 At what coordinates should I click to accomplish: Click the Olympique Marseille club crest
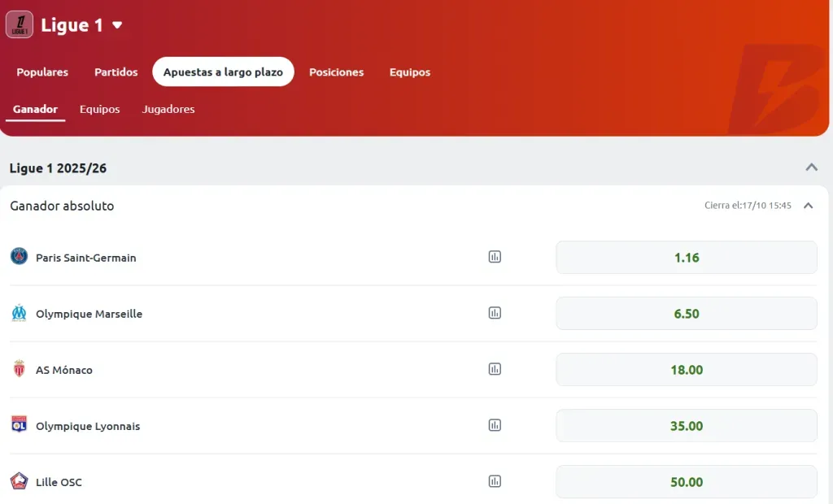(18, 313)
